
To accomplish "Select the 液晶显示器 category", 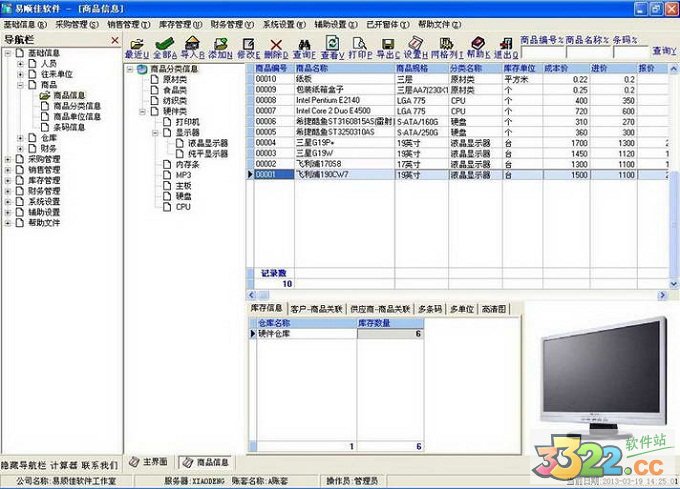I will click(208, 143).
